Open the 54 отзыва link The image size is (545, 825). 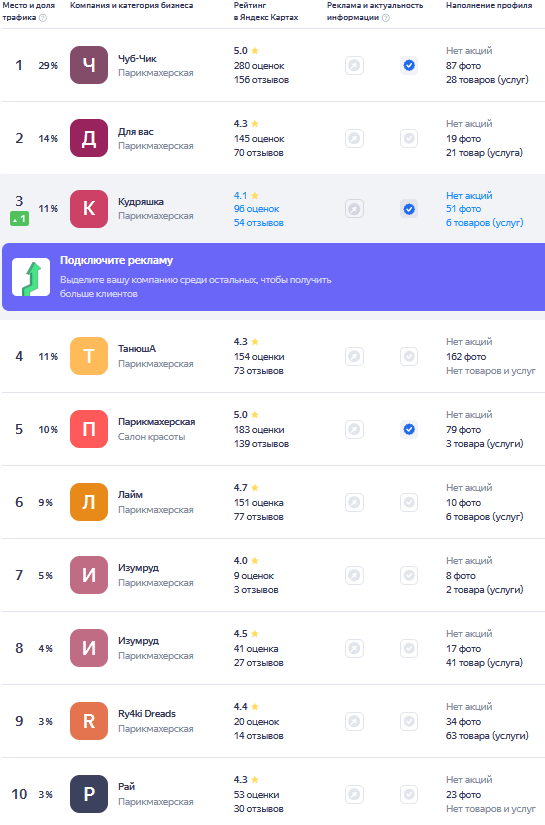click(259, 223)
